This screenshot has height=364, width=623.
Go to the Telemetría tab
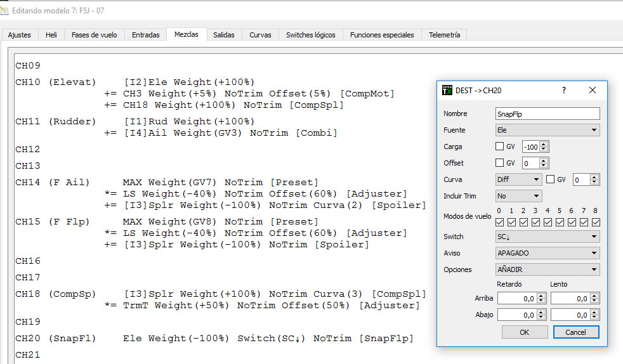click(x=444, y=35)
